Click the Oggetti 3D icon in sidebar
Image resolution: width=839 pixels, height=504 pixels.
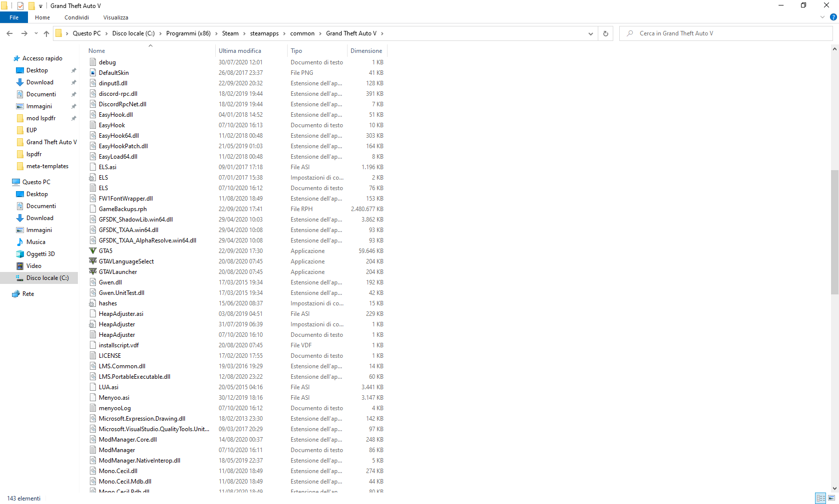[20, 254]
